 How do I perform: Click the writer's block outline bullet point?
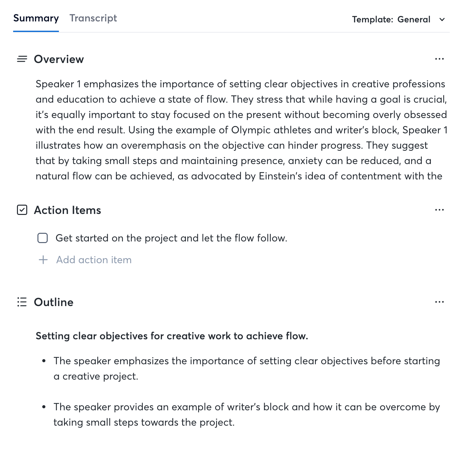pos(246,414)
